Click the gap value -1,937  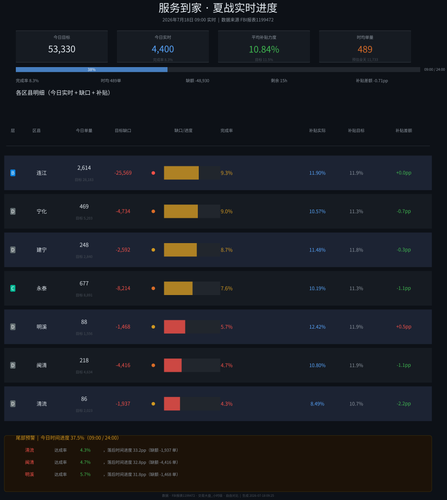point(123,404)
